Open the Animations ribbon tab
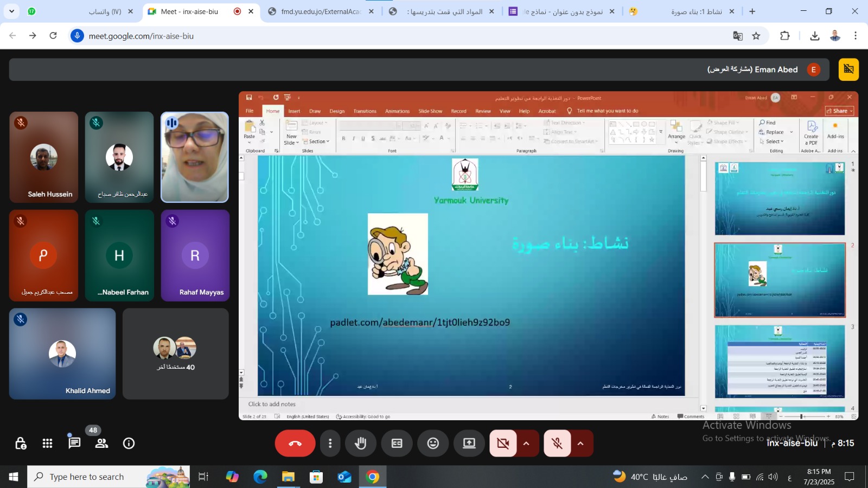The height and width of the screenshot is (488, 868). [x=397, y=111]
